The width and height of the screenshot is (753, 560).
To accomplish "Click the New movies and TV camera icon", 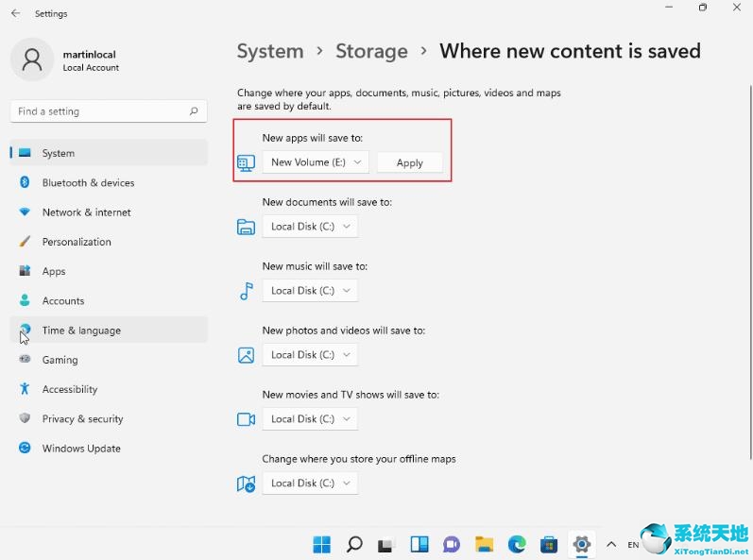I will click(246, 419).
